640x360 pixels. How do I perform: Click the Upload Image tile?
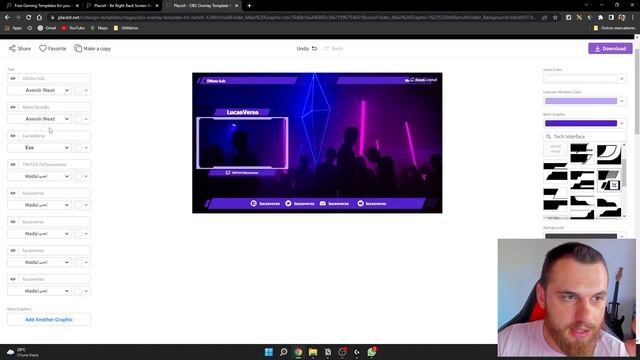[555, 149]
